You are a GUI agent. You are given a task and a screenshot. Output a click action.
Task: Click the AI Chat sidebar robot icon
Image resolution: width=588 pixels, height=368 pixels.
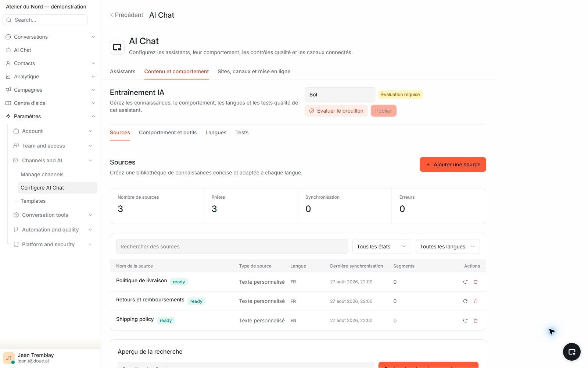(8, 50)
